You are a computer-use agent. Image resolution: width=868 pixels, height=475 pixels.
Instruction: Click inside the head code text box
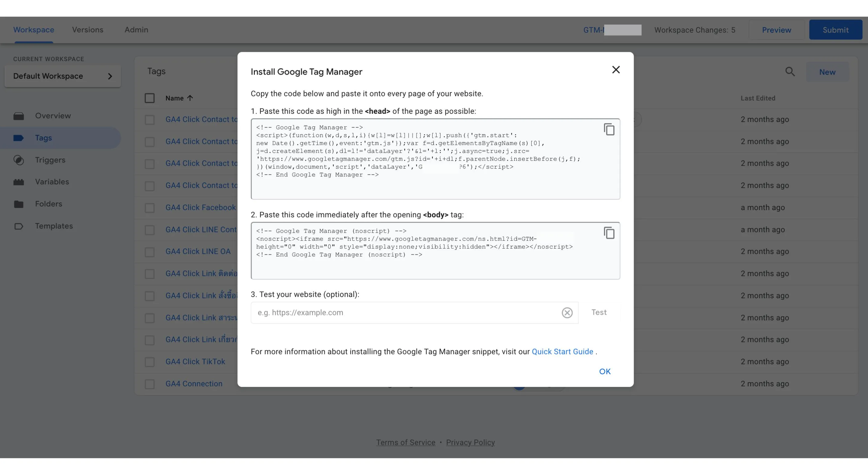435,159
